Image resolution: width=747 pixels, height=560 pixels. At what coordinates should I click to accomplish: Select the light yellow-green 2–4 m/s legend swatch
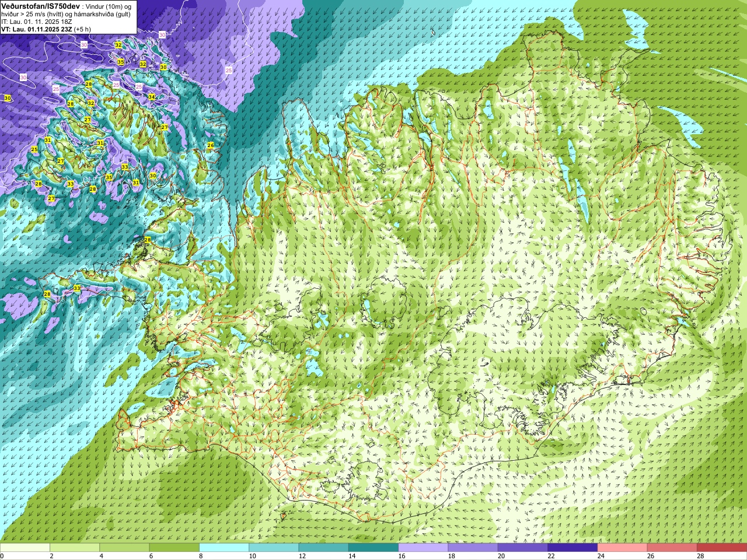[75, 548]
